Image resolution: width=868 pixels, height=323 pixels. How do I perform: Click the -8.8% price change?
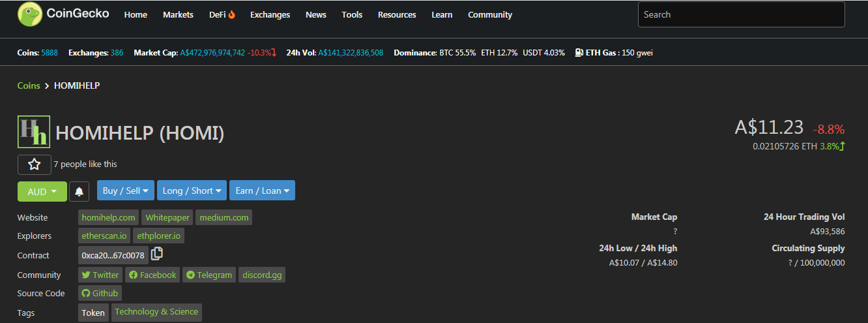point(828,129)
